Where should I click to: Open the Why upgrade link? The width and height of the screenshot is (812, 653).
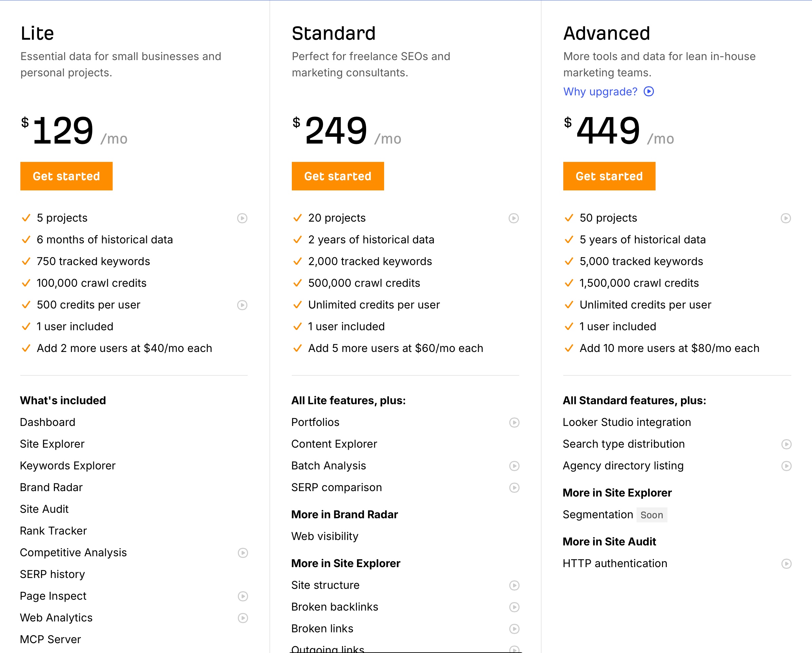600,92
